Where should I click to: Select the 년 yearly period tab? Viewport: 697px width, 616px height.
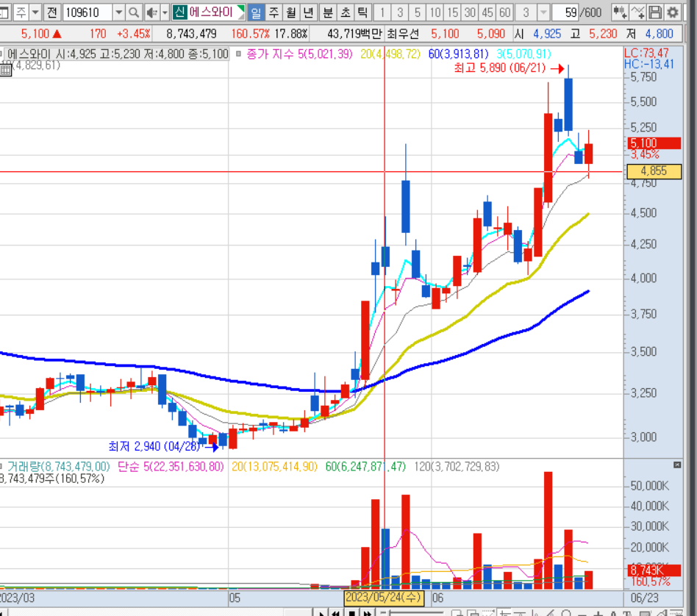point(309,12)
